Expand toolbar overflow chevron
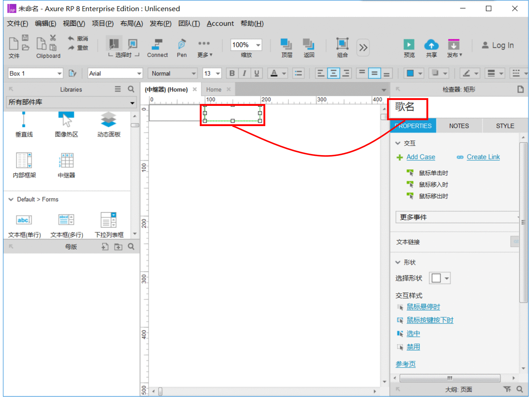Viewport: 532px width, 397px height. click(x=363, y=47)
